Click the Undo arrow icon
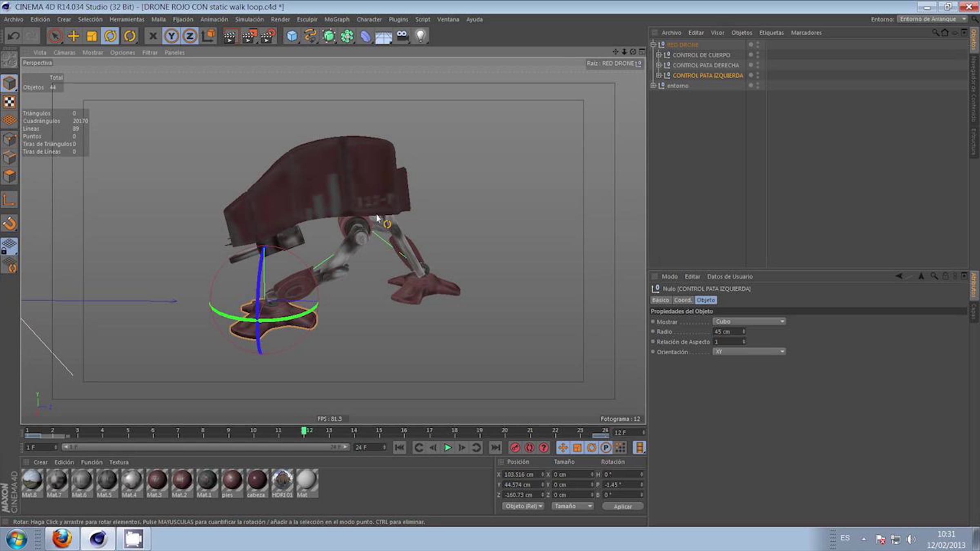The height and width of the screenshot is (551, 980). 13,36
